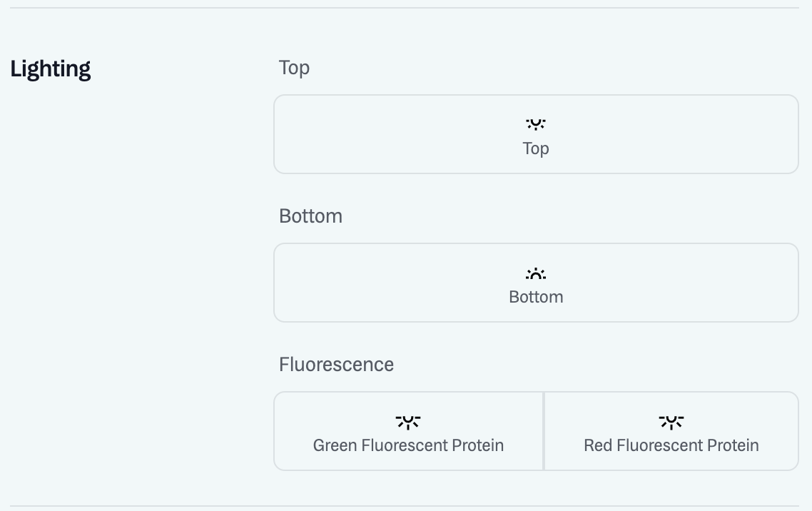Click the Bottom group label above the button
Image resolution: width=812 pixels, height=511 pixels.
coord(310,216)
